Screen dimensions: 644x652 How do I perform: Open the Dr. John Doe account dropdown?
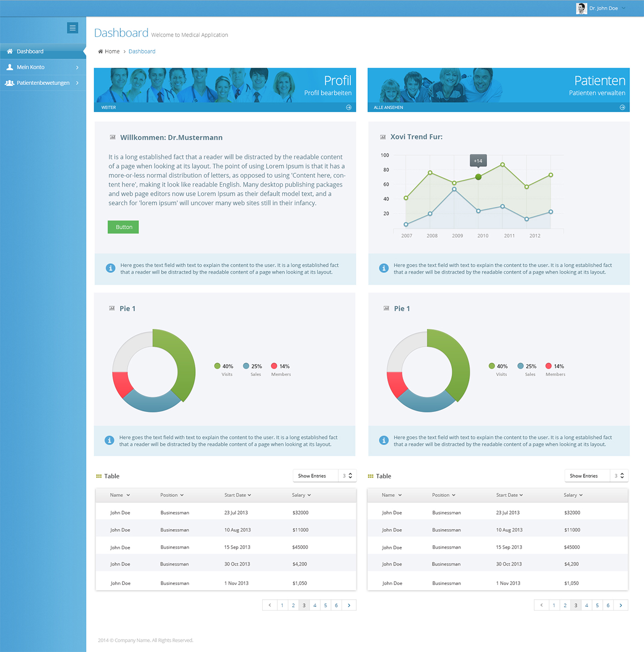604,8
